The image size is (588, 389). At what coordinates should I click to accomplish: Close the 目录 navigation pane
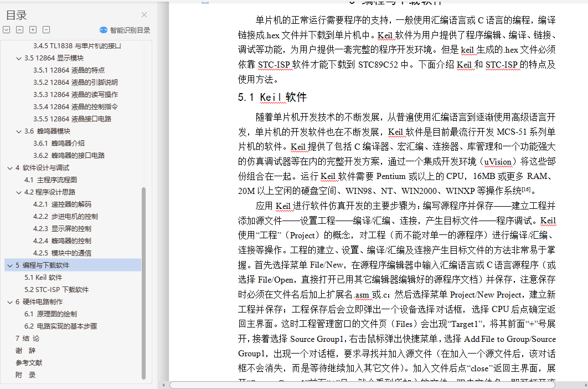click(x=144, y=14)
